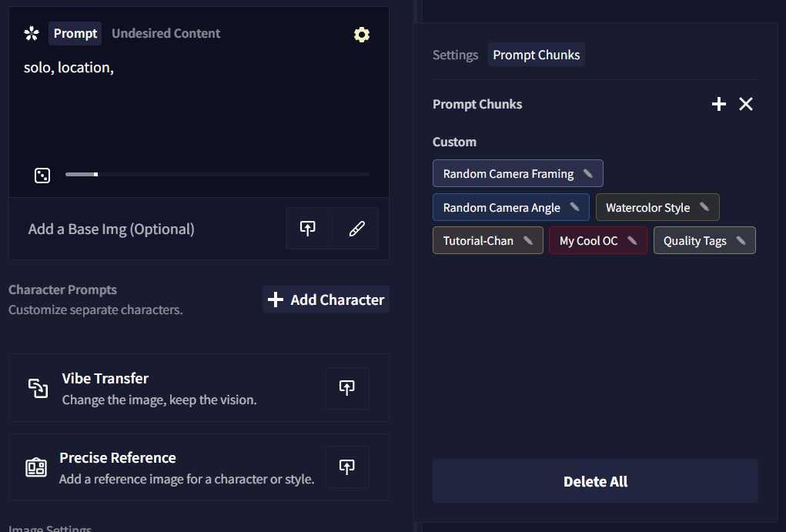786x532 pixels.
Task: Edit the Watercolor Style chunk pencil
Action: click(x=704, y=207)
